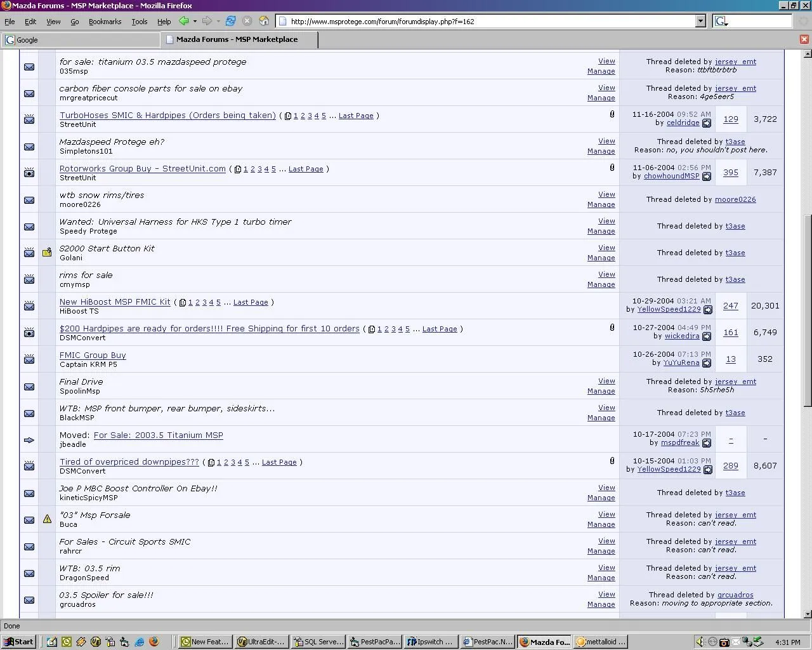Launch Firefox from quick launch icon
The image size is (812, 650).
coord(154,642)
